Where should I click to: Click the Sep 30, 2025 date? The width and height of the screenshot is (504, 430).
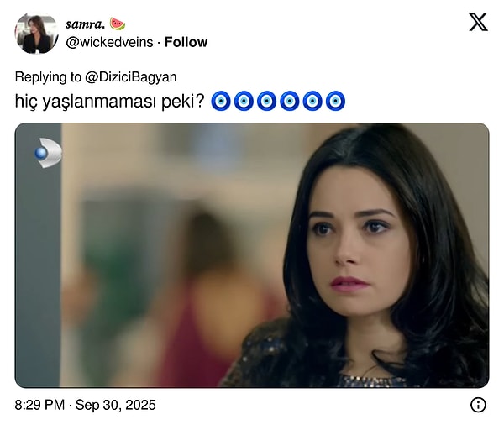115,405
